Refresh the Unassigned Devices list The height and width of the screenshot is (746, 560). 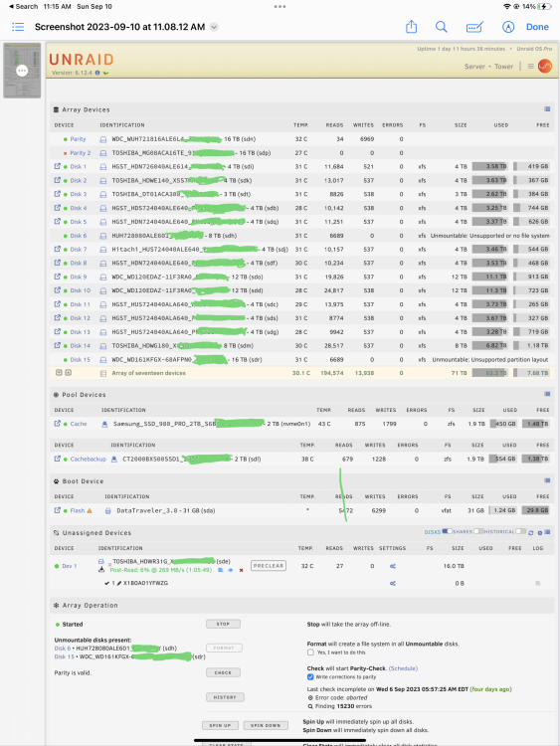tap(531, 533)
